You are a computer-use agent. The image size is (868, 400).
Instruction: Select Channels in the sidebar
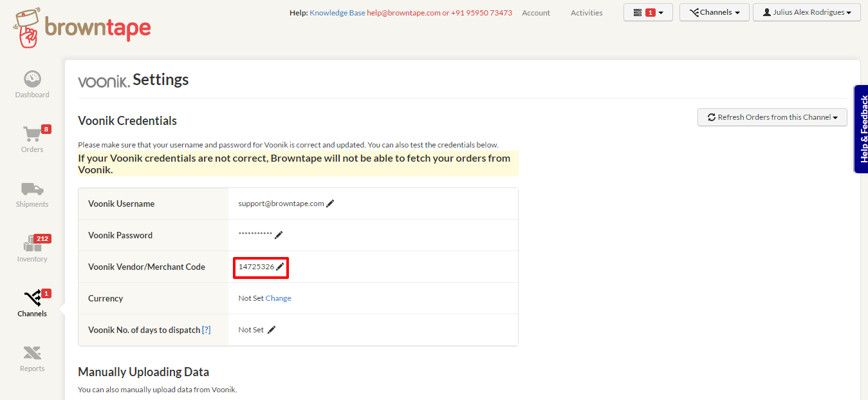(32, 304)
